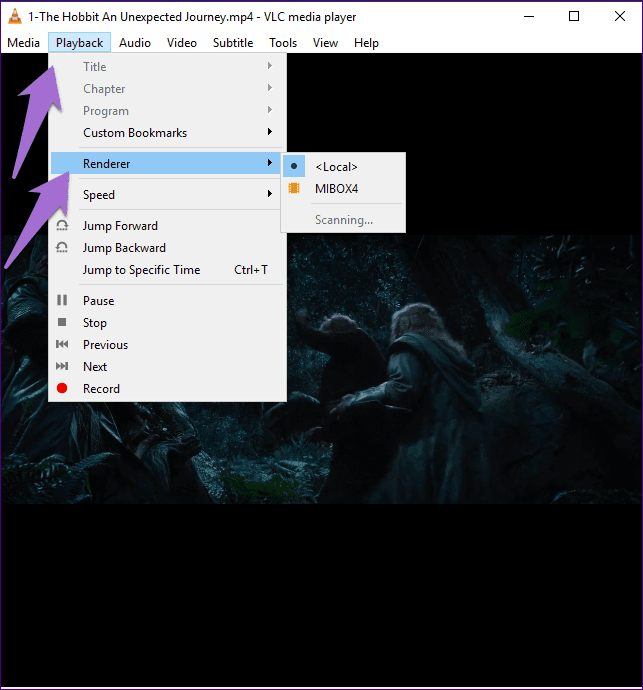Click the Stop menu entry label
This screenshot has width=643, height=690.
(x=95, y=323)
